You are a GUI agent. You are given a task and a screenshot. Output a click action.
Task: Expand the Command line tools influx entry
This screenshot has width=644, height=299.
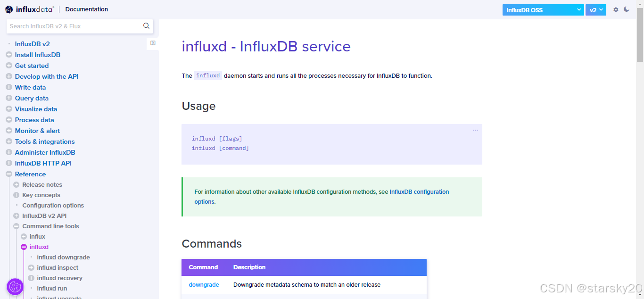coord(24,236)
